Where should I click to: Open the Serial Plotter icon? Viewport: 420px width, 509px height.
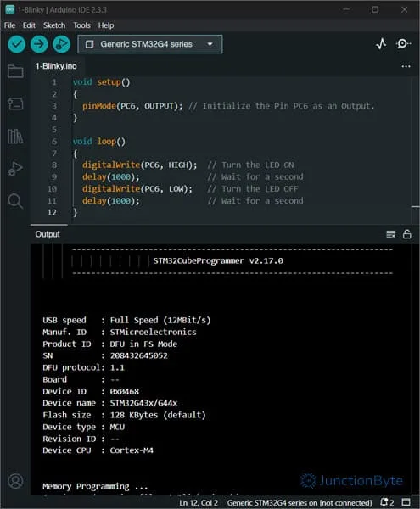(x=381, y=44)
